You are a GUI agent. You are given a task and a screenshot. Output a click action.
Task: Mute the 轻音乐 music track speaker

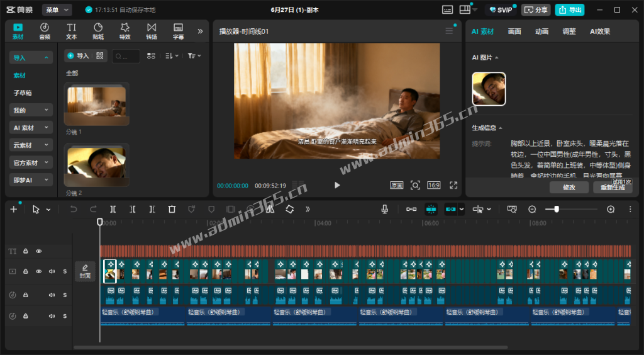(x=52, y=316)
